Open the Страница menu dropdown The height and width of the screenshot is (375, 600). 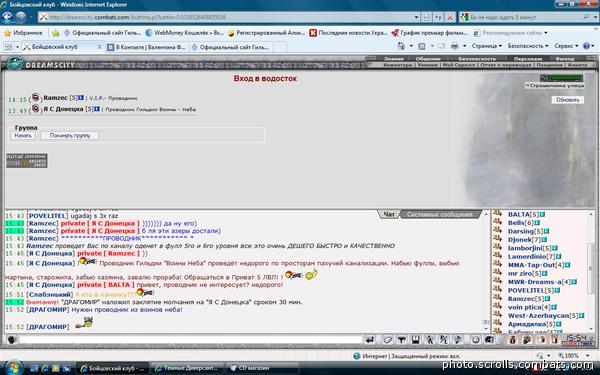pos(487,46)
